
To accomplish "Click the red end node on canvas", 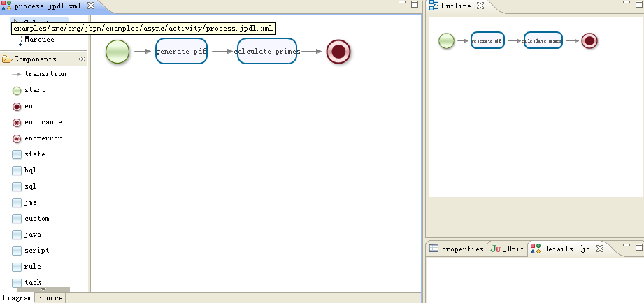I will 338,52.
